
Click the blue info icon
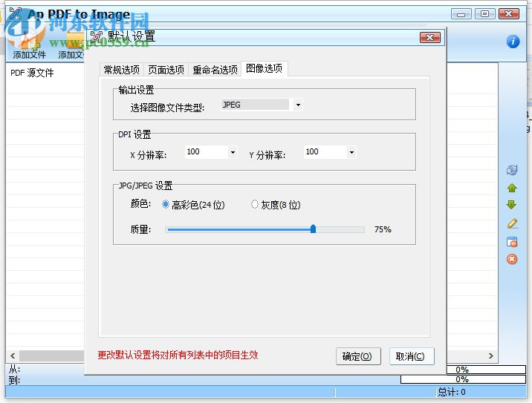click(x=513, y=42)
